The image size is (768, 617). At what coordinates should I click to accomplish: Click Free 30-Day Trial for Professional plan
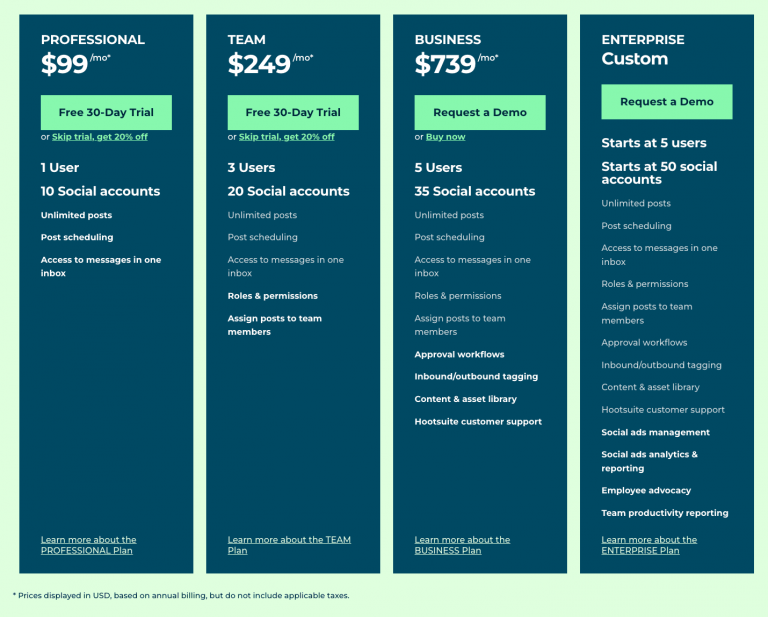(106, 112)
